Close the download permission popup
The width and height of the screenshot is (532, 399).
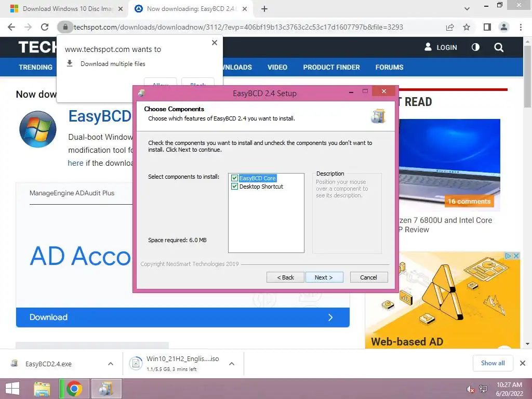pyautogui.click(x=215, y=43)
